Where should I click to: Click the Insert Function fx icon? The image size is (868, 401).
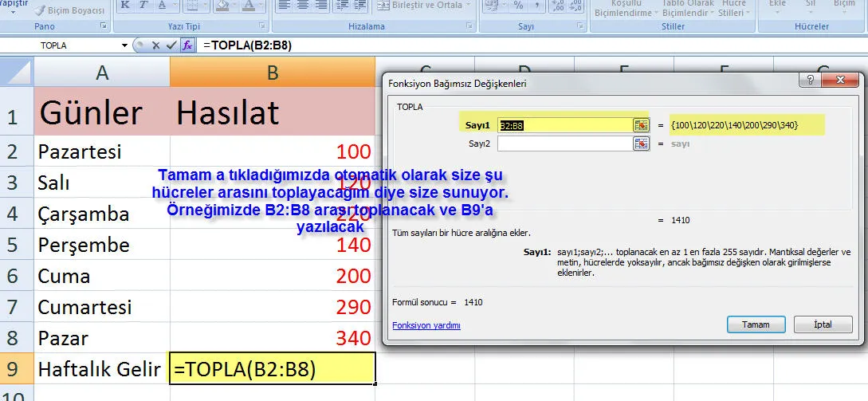click(x=188, y=45)
